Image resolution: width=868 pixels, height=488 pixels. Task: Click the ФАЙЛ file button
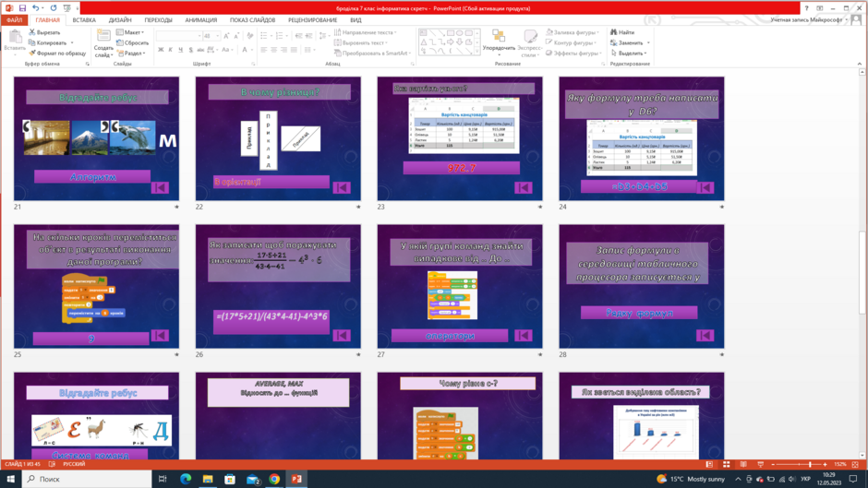[x=15, y=20]
